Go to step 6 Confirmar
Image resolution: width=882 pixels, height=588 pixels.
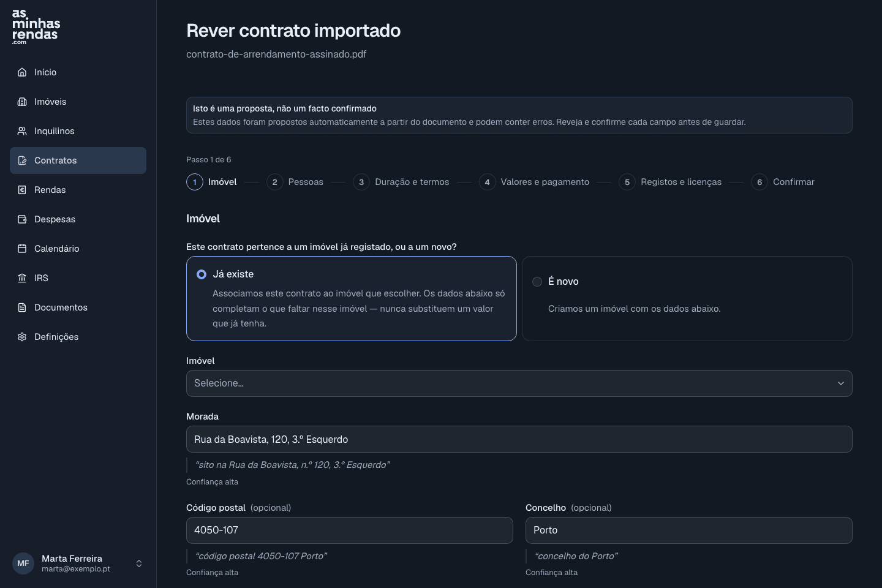coord(783,182)
